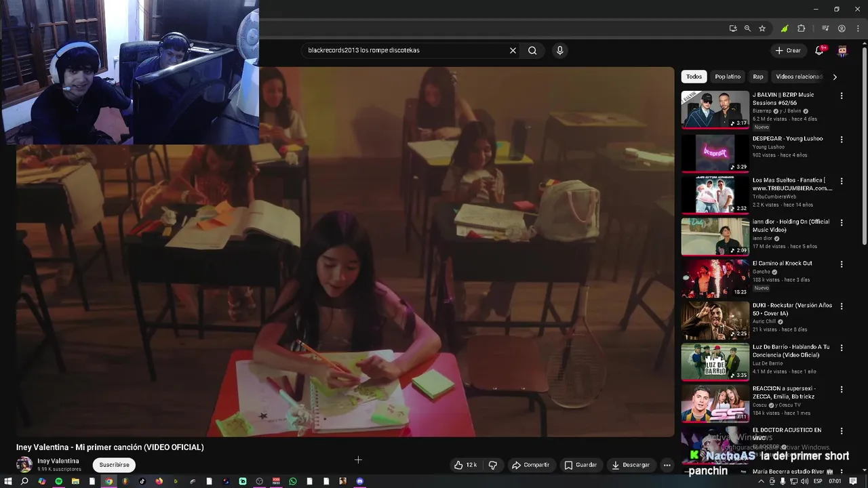This screenshot has width=868, height=488.
Task: Click the main video player
Action: click(346, 251)
